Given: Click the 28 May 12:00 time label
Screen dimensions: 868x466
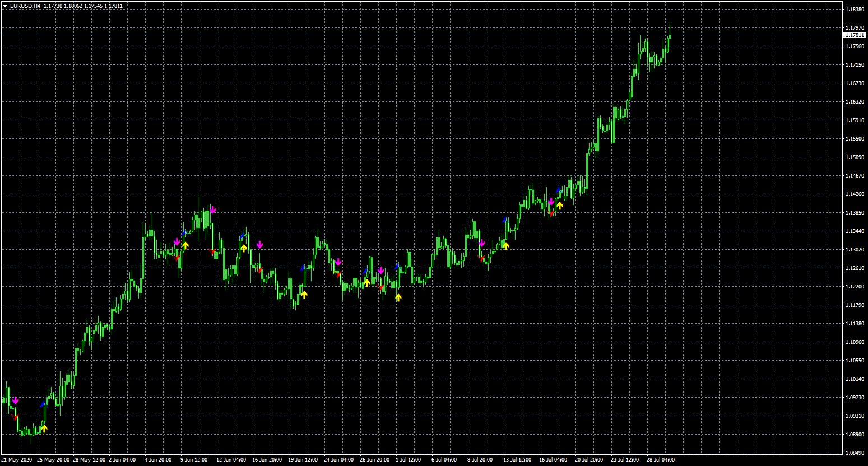Looking at the screenshot, I should 89,460.
